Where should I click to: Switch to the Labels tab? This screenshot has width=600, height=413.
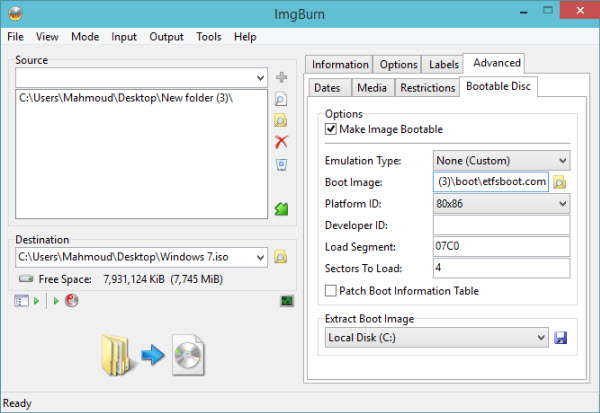443,64
